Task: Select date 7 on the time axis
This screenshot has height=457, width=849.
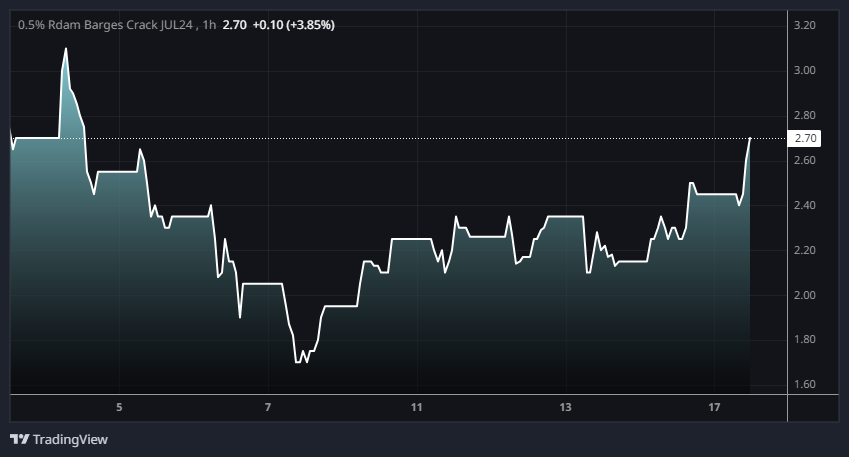Action: 268,407
